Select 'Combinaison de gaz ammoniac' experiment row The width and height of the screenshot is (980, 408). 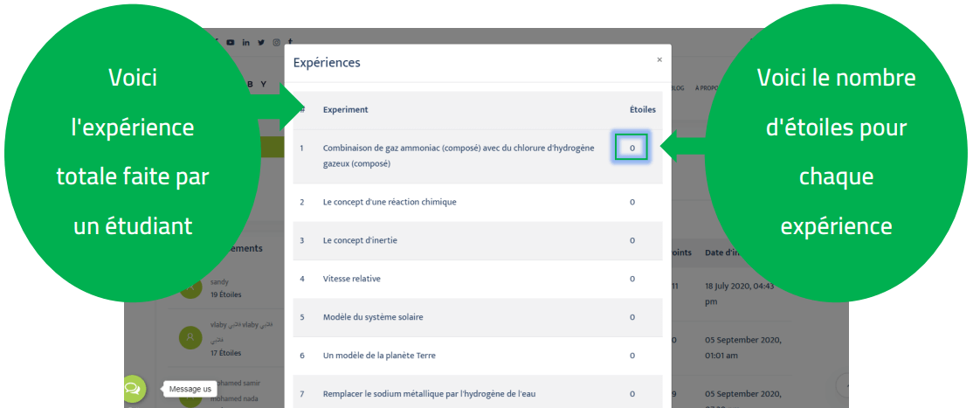pyautogui.click(x=458, y=156)
